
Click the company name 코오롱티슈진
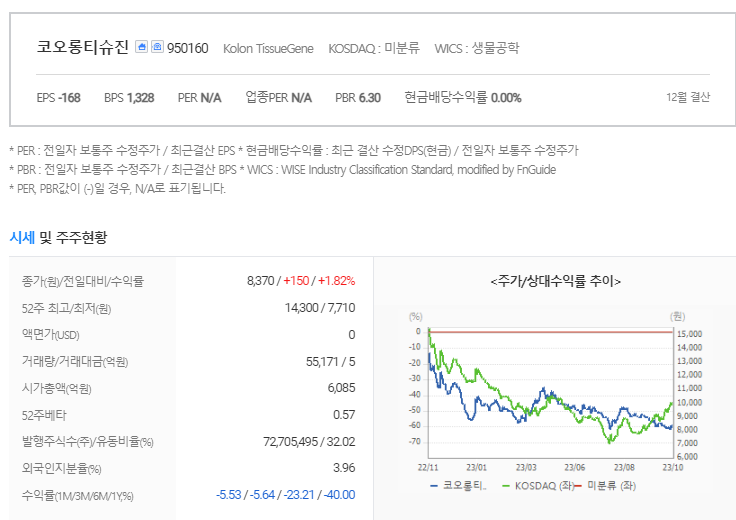click(x=83, y=47)
